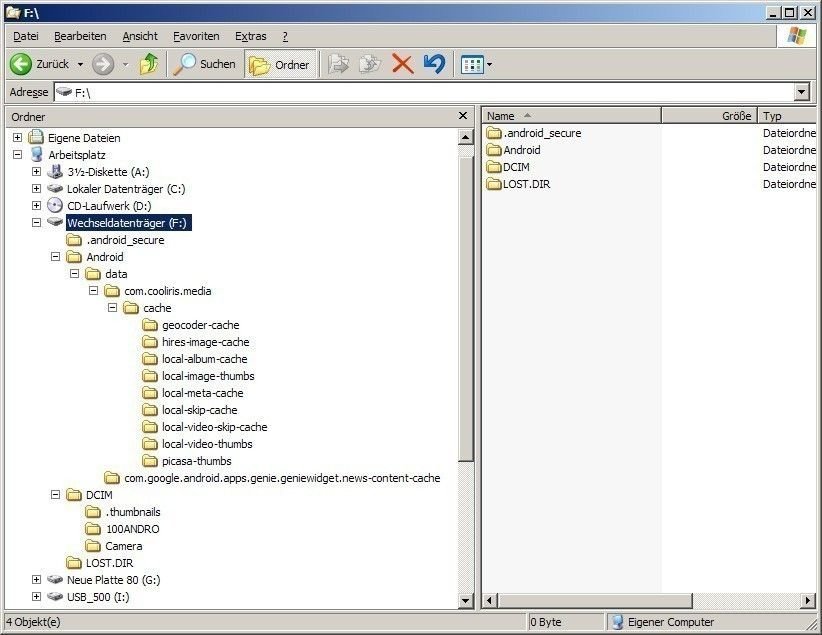Collapse Wechseldatenträger (F:) node

(36, 222)
